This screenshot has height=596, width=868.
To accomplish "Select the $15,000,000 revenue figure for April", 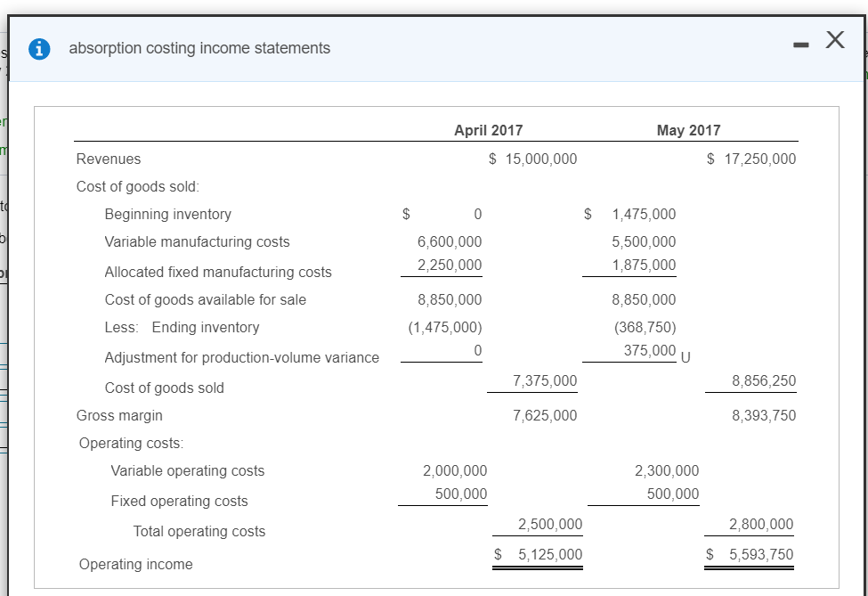I will coord(532,159).
